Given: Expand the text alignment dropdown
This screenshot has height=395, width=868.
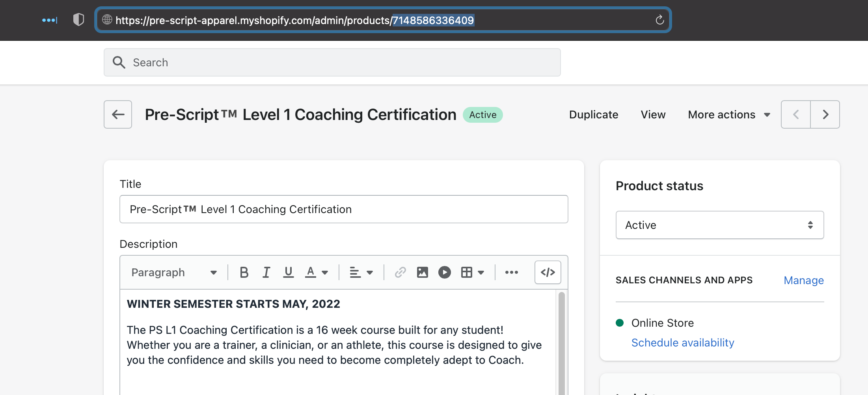Looking at the screenshot, I should pyautogui.click(x=361, y=272).
